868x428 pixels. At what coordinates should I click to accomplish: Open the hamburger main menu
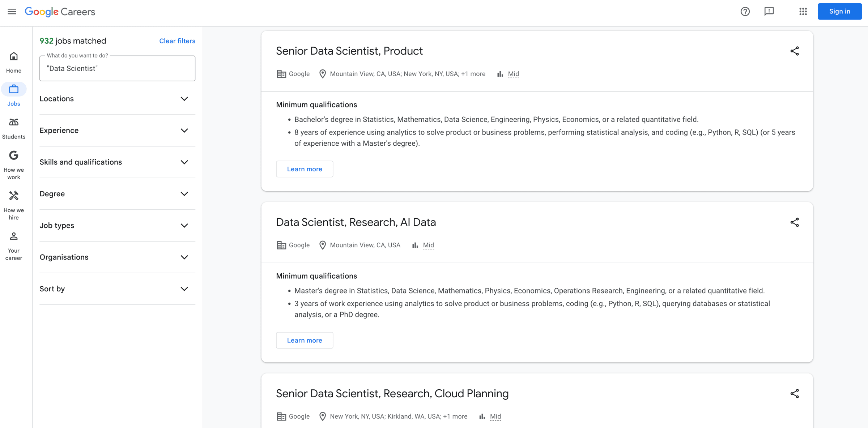pyautogui.click(x=12, y=12)
